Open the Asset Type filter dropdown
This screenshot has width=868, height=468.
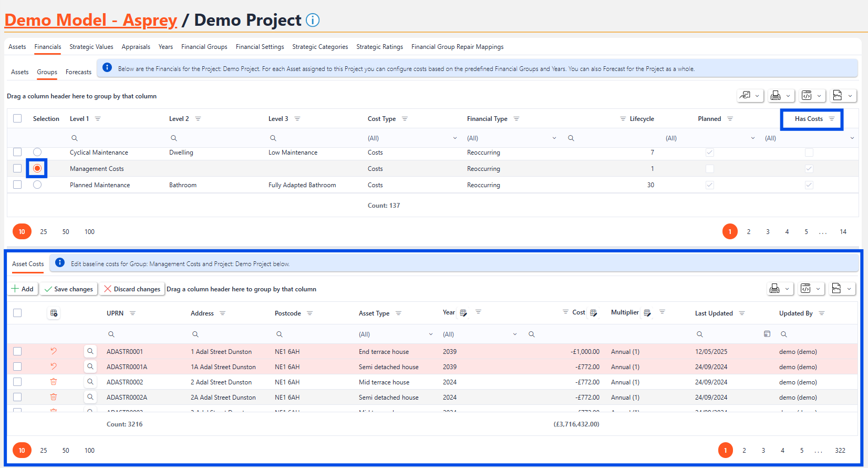(431, 334)
